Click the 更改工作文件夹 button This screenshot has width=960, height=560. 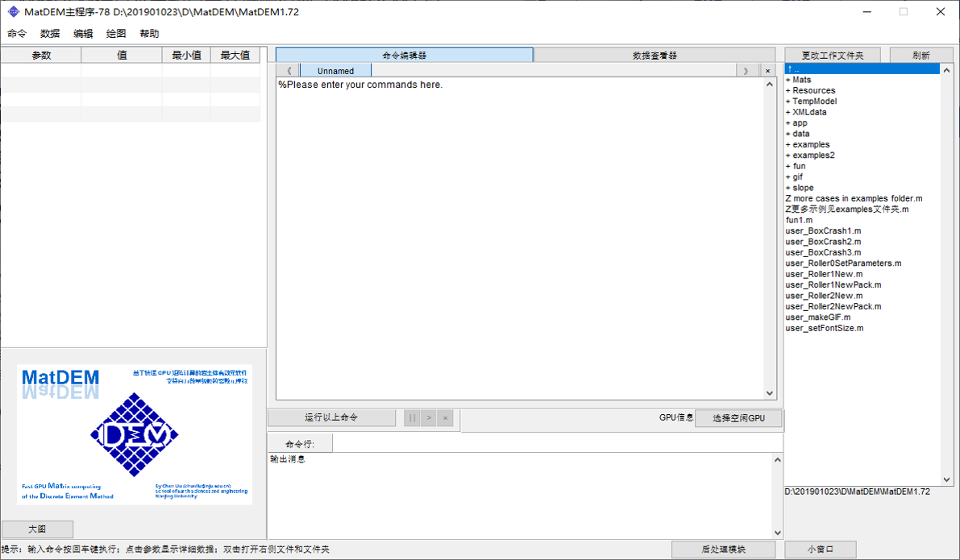(x=833, y=55)
